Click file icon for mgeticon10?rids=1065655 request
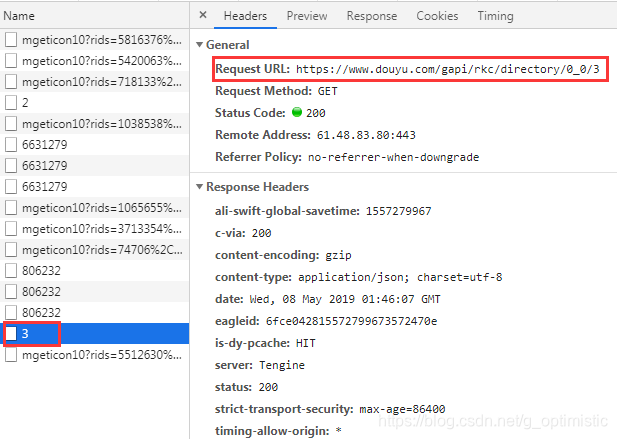 (11, 208)
